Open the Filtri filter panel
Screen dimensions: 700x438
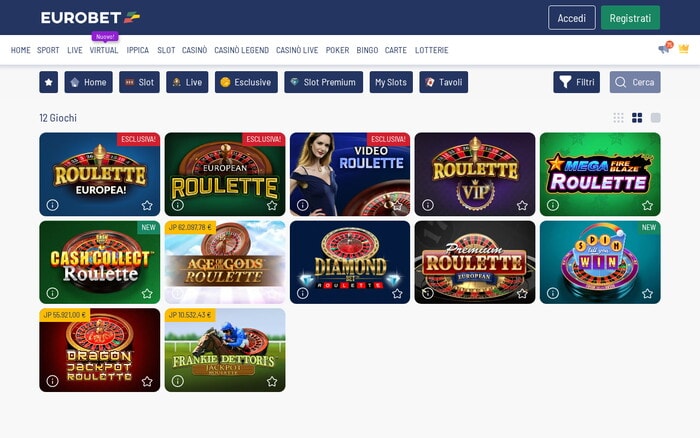tap(576, 82)
